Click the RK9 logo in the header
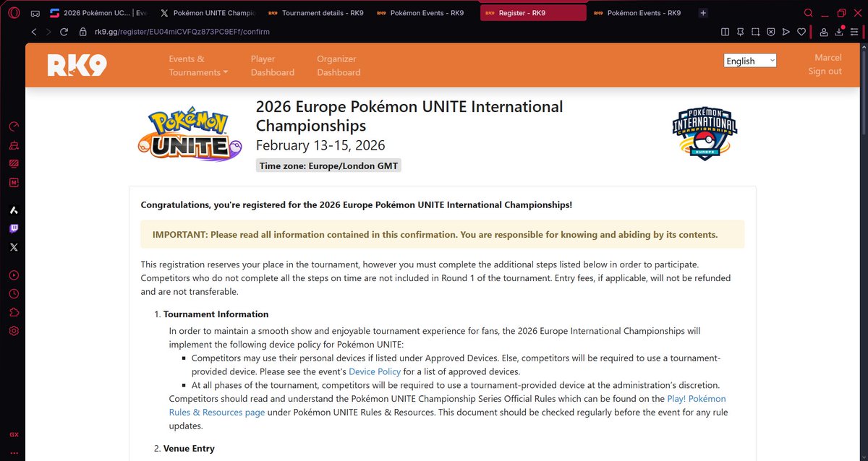This screenshot has width=868, height=461. tap(77, 66)
